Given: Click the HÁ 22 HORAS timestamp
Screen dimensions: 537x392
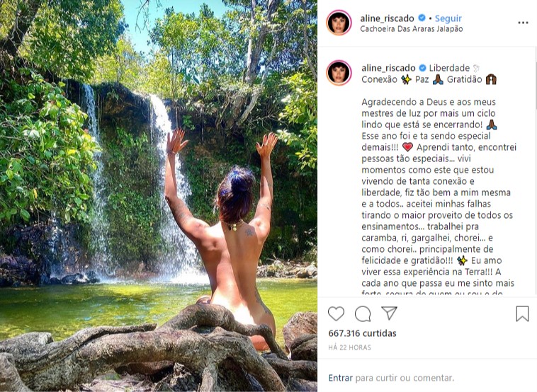Looking at the screenshot, I should click(349, 347).
